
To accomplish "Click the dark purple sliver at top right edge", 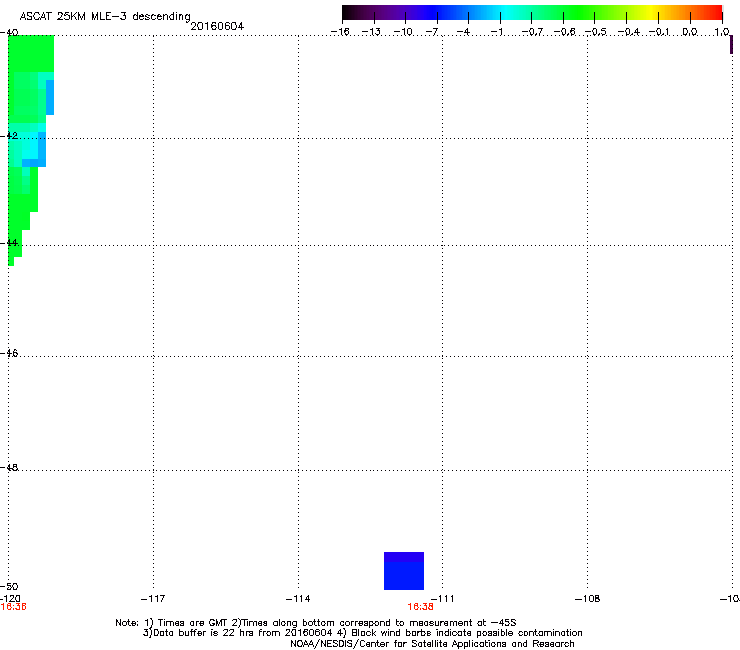I will point(732,45).
